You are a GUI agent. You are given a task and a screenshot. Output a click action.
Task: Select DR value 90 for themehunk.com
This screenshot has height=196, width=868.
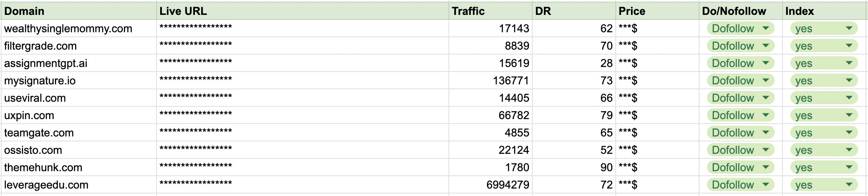[x=573, y=167]
